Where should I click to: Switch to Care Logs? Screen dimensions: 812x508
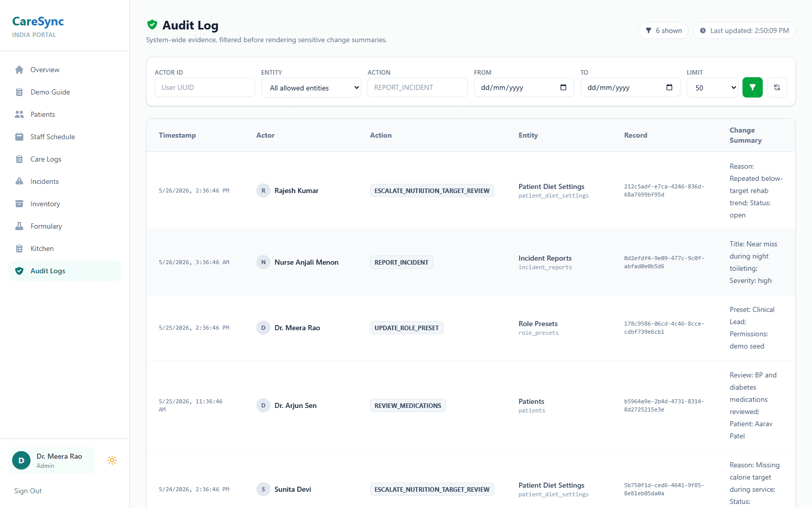(64, 159)
